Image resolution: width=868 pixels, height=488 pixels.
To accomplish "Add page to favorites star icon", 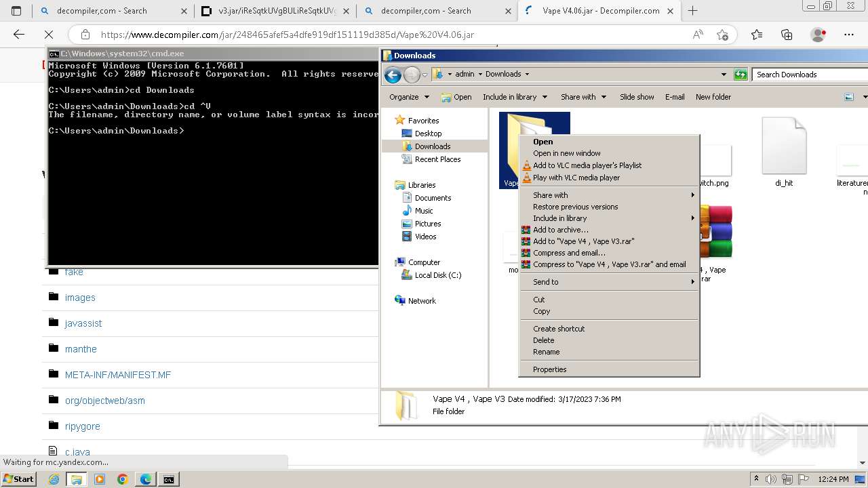I will coord(722,35).
